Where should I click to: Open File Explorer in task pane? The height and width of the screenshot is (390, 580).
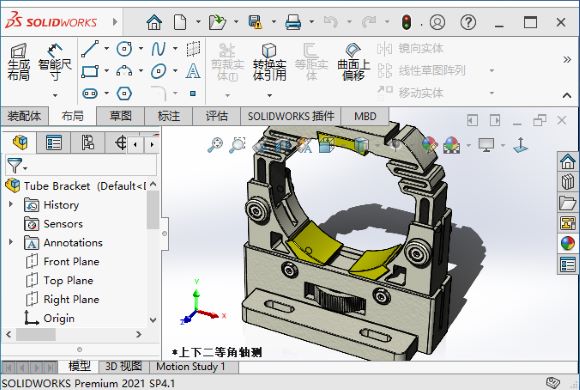568,203
